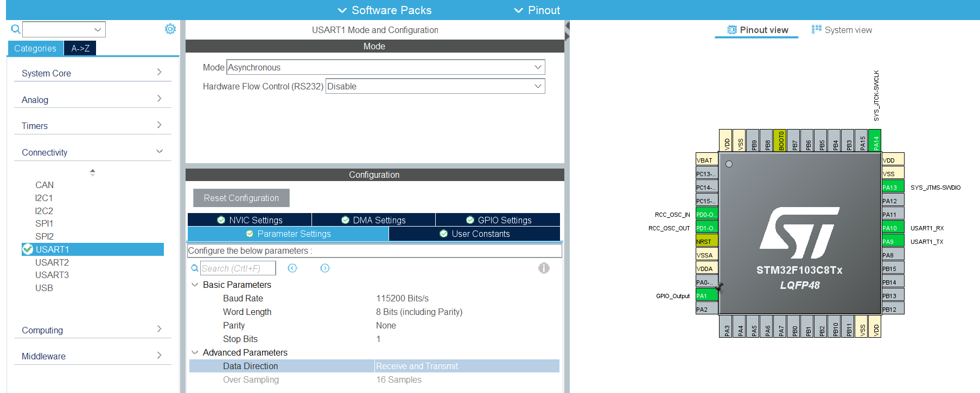
Task: Click the parameter search input field
Action: point(238,268)
